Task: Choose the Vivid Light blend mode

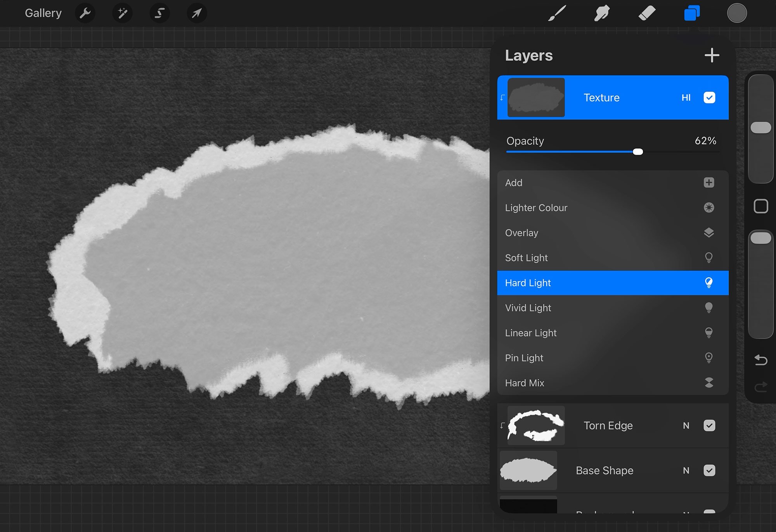Action: (x=613, y=308)
